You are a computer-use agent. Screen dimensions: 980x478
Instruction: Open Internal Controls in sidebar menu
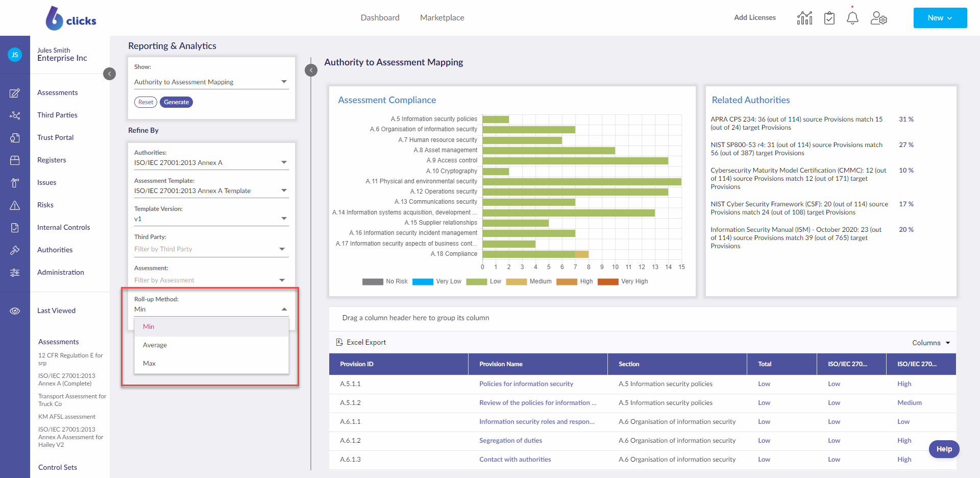pos(63,228)
